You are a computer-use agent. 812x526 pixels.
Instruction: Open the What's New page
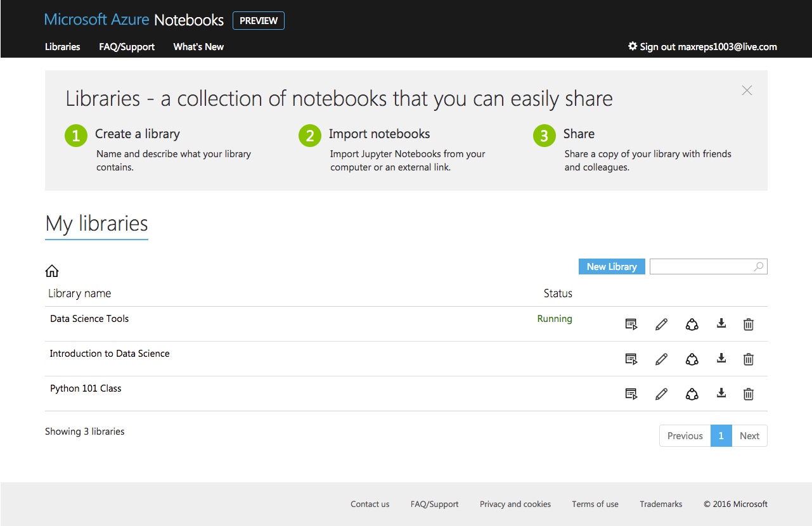[198, 47]
